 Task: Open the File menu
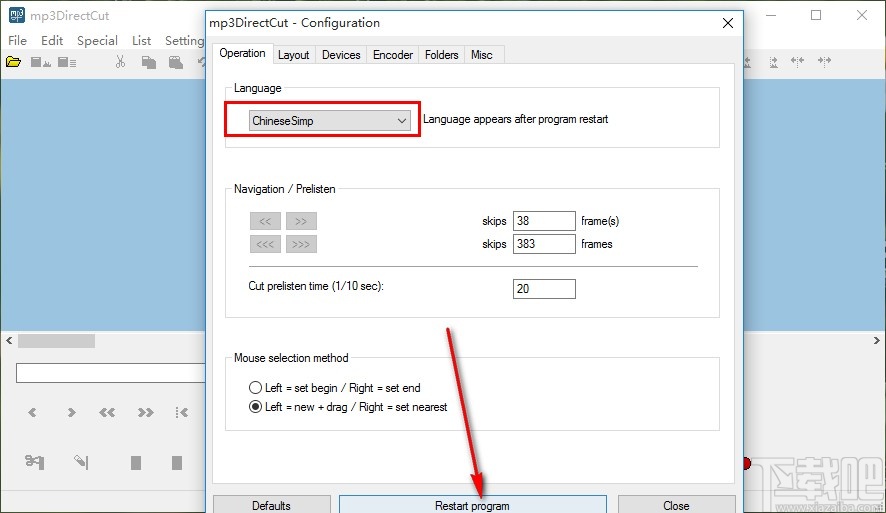pos(18,41)
